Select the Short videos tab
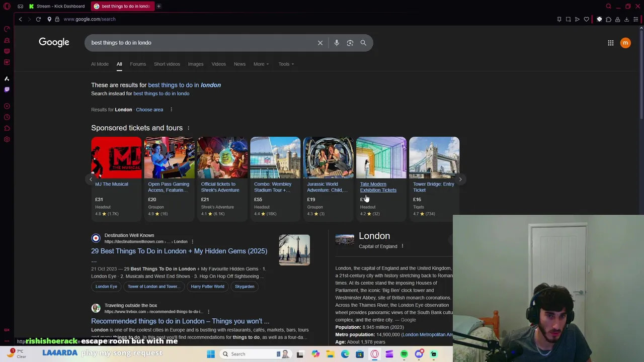The width and height of the screenshot is (644, 362). pyautogui.click(x=167, y=64)
